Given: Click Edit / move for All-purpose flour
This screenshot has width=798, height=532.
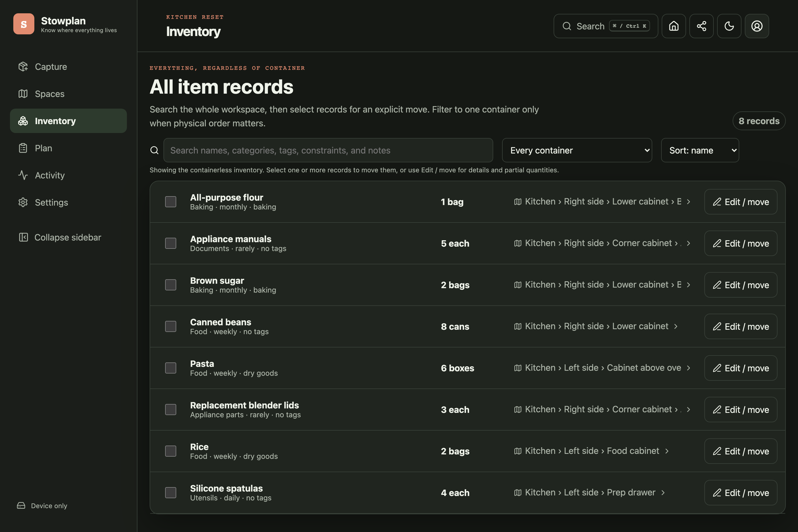Looking at the screenshot, I should (741, 201).
